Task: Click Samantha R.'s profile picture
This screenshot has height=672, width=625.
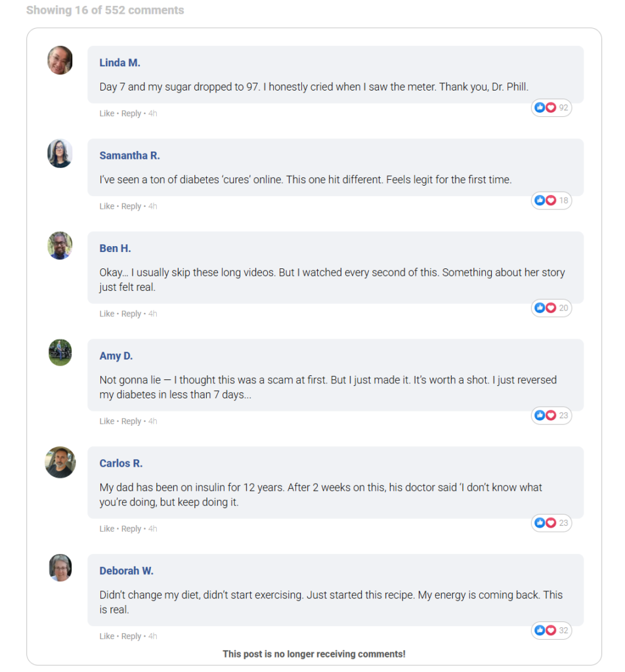Action: pos(60,154)
